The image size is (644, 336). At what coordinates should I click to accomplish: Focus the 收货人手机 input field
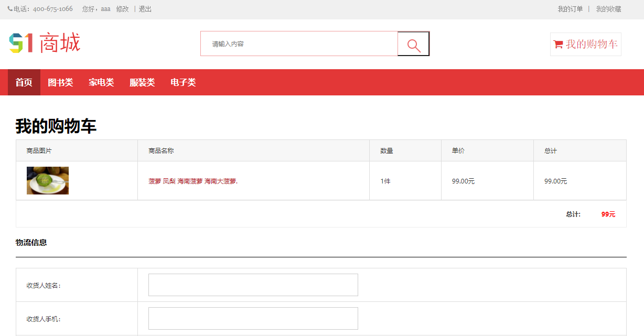click(253, 318)
